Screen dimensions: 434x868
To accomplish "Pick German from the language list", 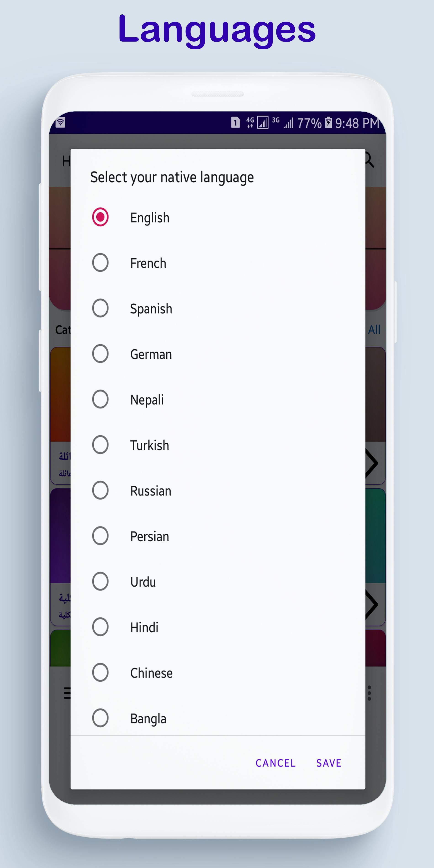I will (101, 354).
